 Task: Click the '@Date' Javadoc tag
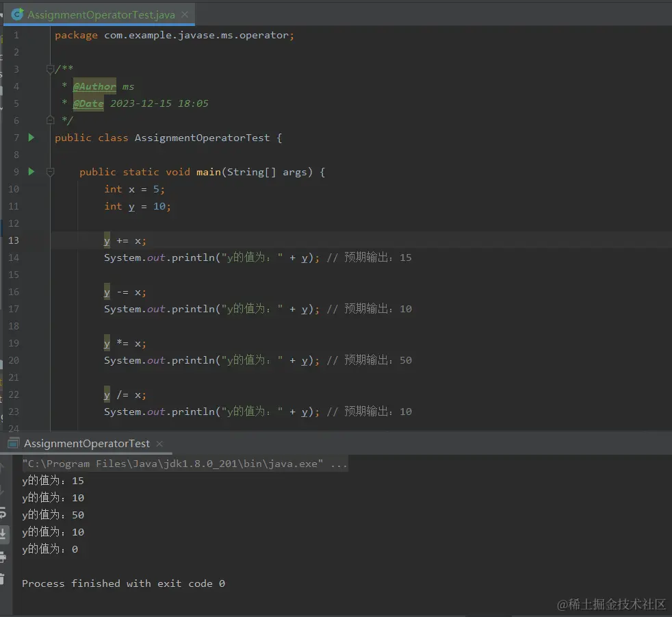[x=88, y=104]
